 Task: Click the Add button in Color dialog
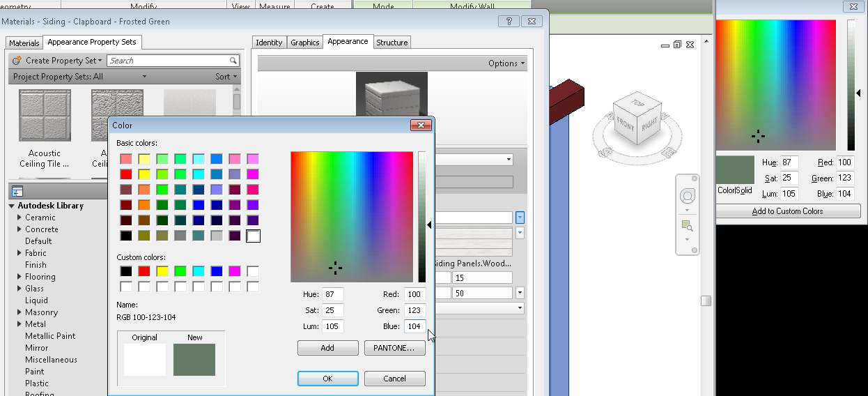327,348
